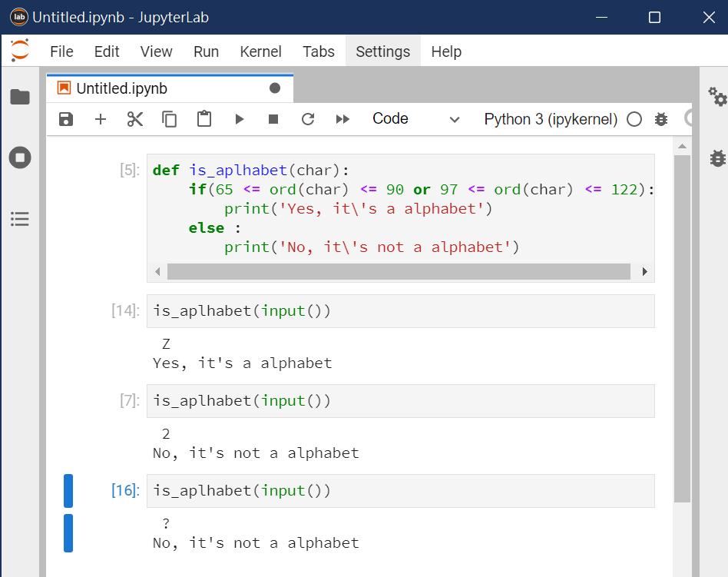The image size is (728, 577).
Task: Click the lab icon in title bar
Action: point(19,17)
